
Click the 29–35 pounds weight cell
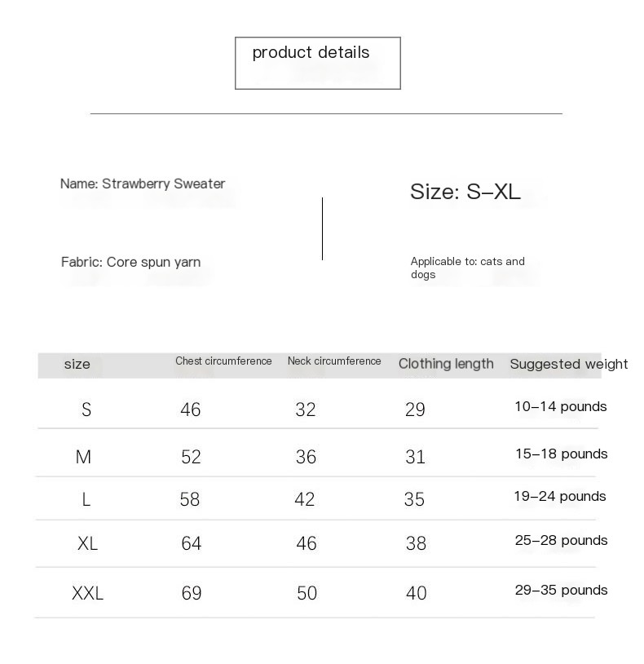(561, 590)
